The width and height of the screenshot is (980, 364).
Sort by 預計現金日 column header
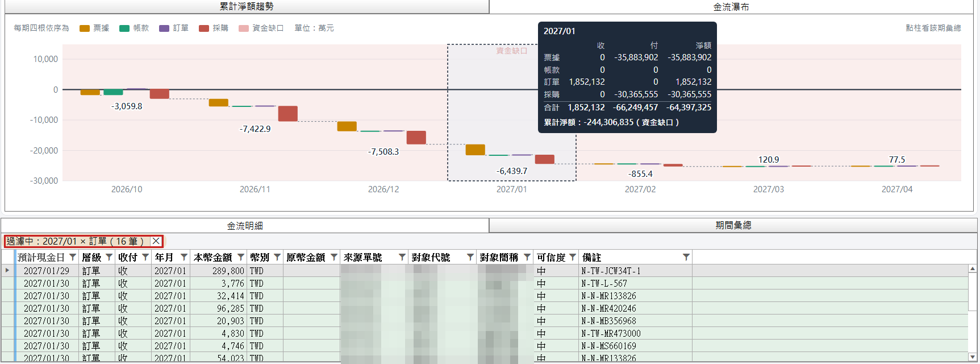[41, 258]
